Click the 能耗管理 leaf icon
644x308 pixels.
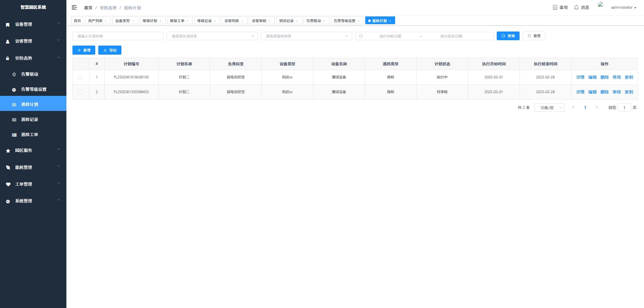pyautogui.click(x=8, y=168)
